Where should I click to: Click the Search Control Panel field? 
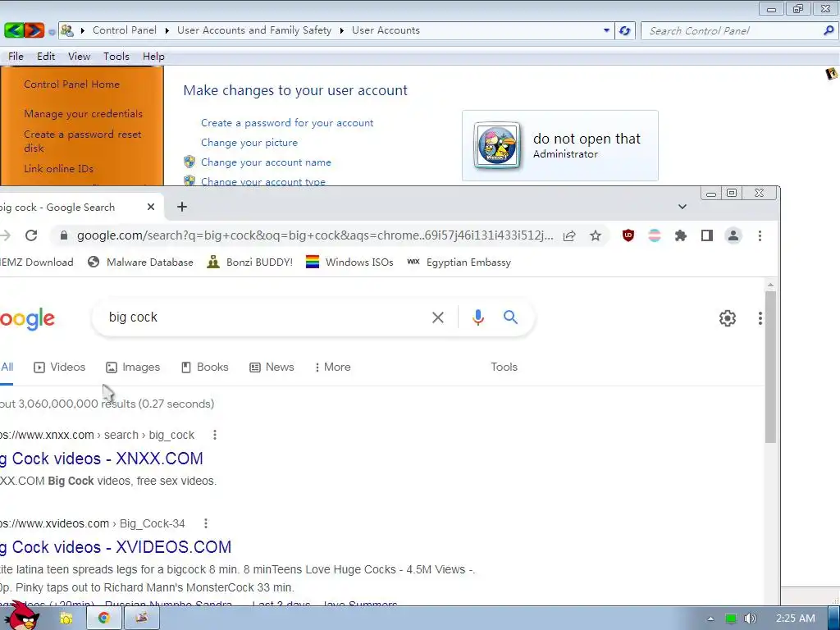pos(731,30)
